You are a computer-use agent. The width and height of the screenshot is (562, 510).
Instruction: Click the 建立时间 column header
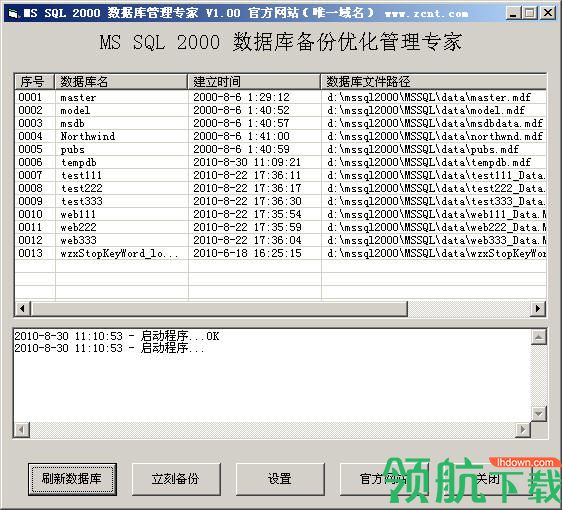(254, 82)
